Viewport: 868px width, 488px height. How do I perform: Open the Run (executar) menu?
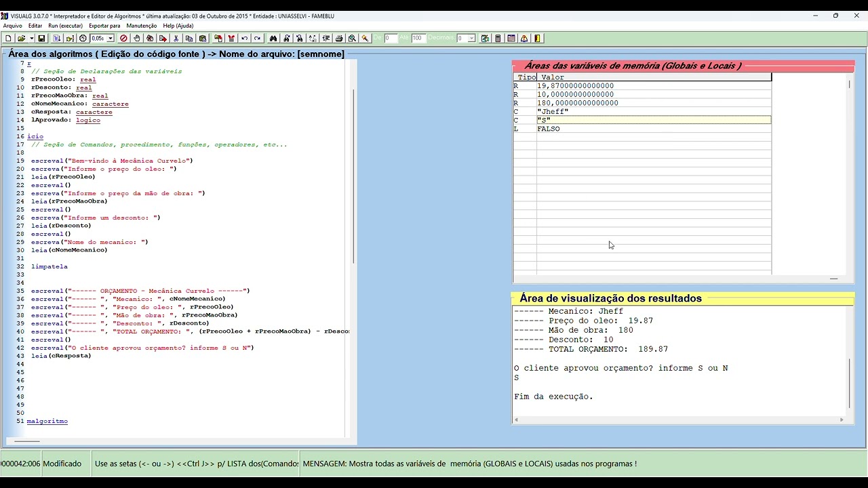pos(65,26)
